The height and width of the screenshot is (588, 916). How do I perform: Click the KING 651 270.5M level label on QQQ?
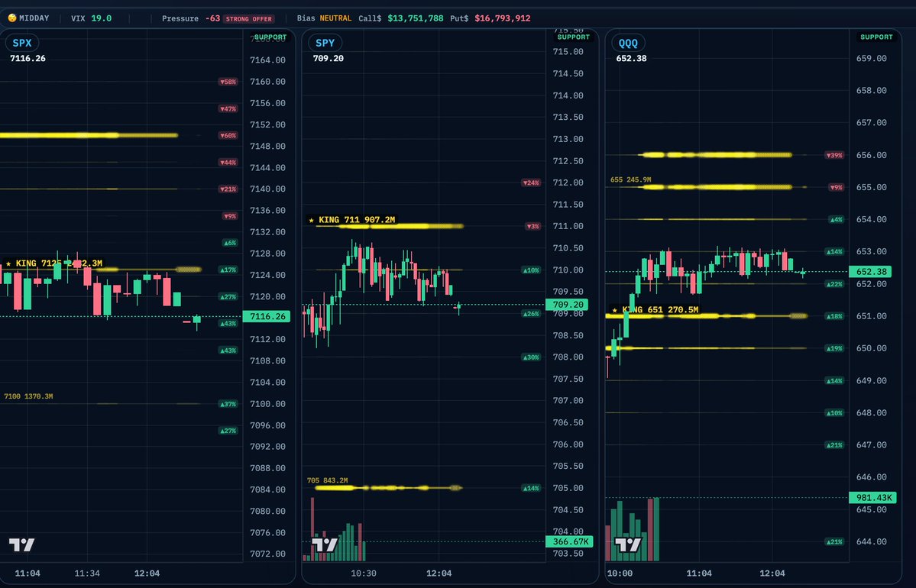pos(654,309)
